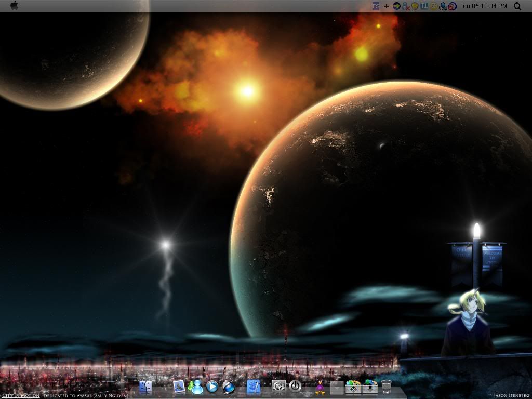This screenshot has width=532, height=399.
Task: Open the gray down-arrow stack icon
Action: click(x=337, y=387)
